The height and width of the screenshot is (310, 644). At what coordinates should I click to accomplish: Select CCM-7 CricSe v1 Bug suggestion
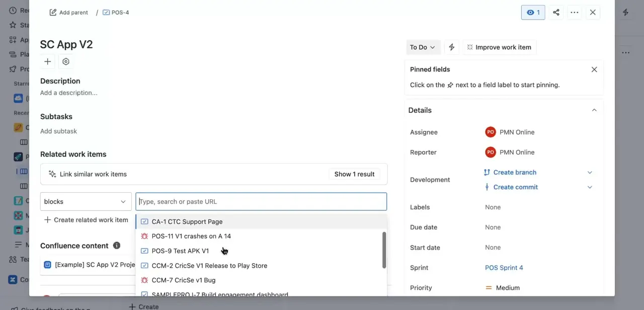click(x=259, y=280)
